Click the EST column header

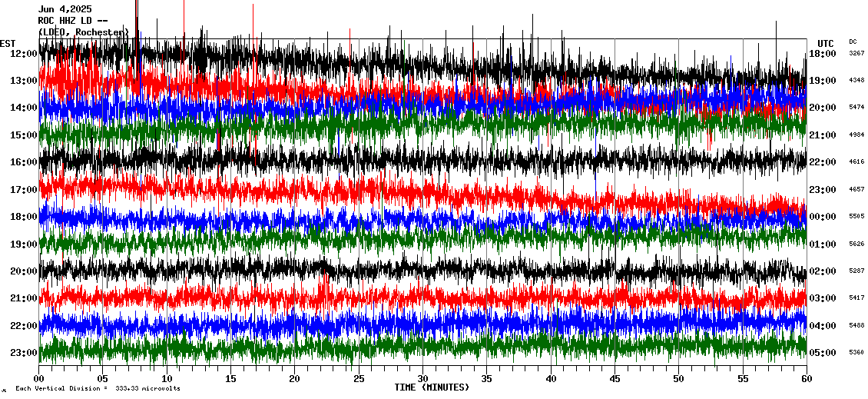click(8, 43)
